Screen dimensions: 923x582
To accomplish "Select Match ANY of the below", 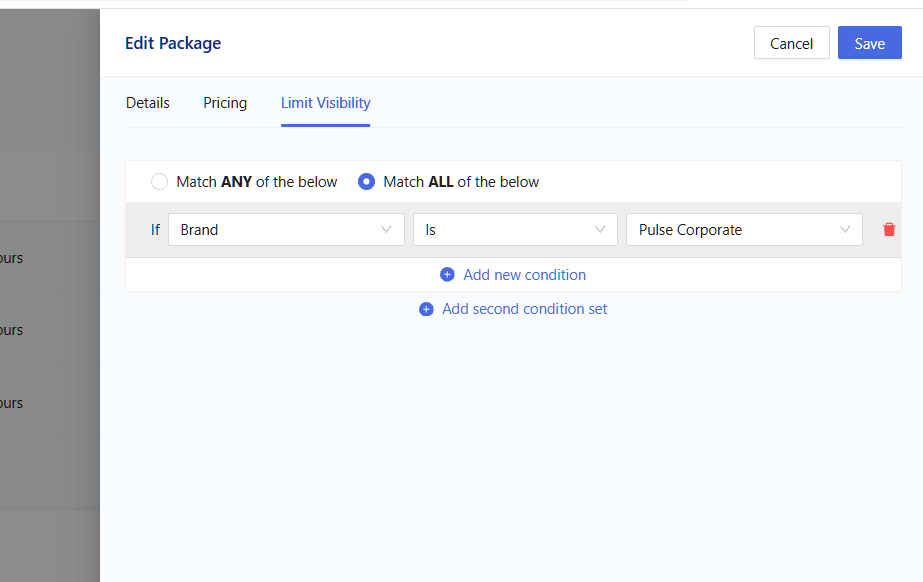I will click(x=160, y=182).
